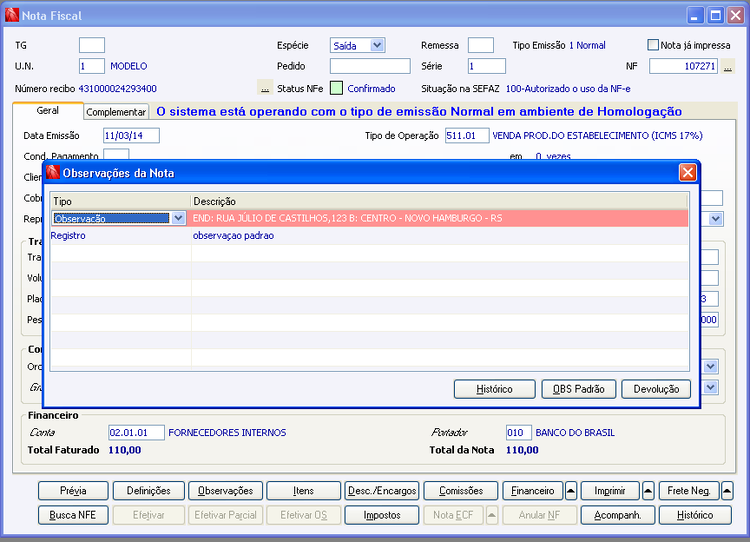
Task: Select the Registro row in the observations grid
Action: [369, 236]
